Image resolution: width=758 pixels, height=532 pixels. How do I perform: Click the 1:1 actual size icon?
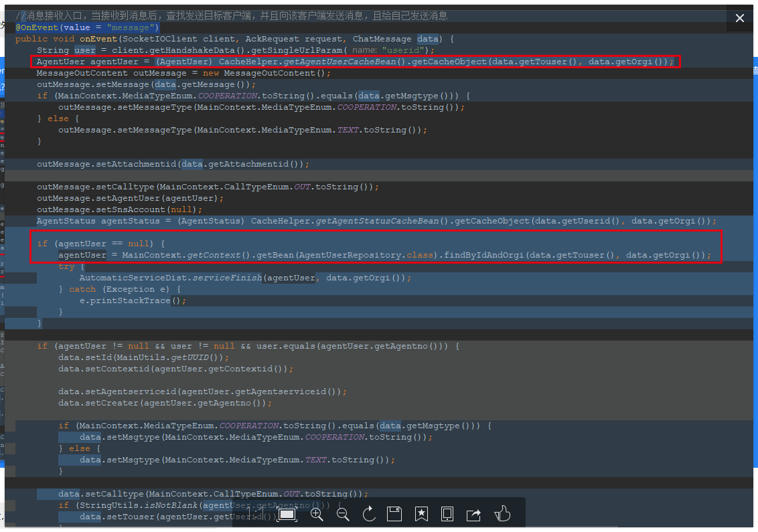coord(254,514)
